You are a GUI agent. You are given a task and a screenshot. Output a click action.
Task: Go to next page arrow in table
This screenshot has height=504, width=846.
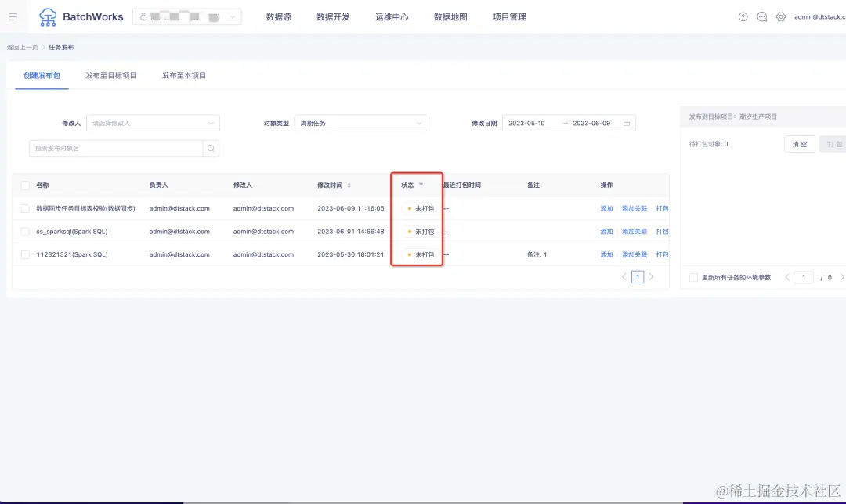[x=651, y=276]
